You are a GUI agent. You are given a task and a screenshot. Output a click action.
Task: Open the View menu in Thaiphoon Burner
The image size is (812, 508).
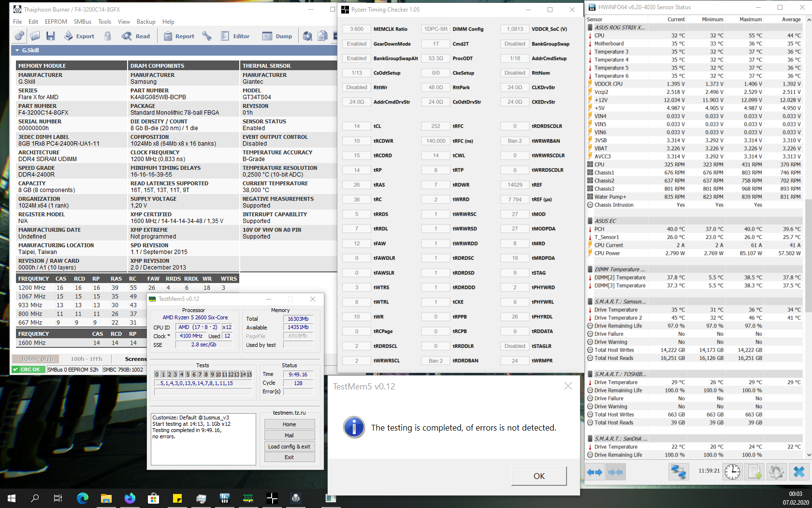click(x=124, y=22)
